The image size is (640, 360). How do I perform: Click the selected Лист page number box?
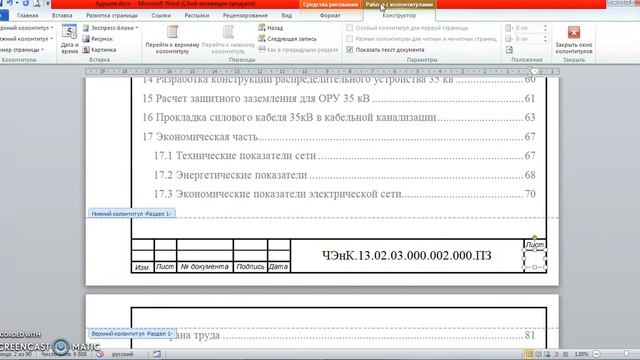(x=535, y=258)
